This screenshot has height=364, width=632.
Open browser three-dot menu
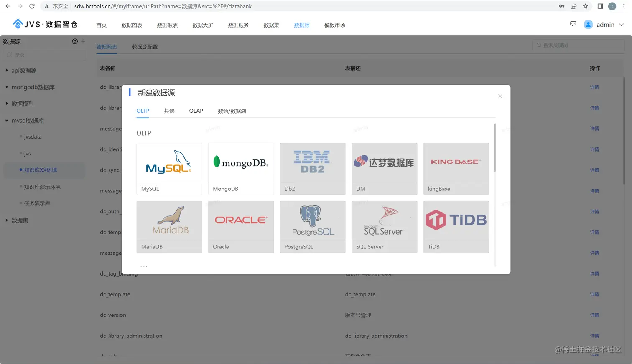[624, 6]
